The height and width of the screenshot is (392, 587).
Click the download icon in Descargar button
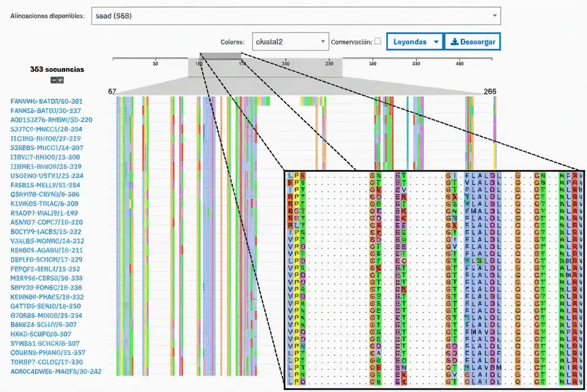453,42
